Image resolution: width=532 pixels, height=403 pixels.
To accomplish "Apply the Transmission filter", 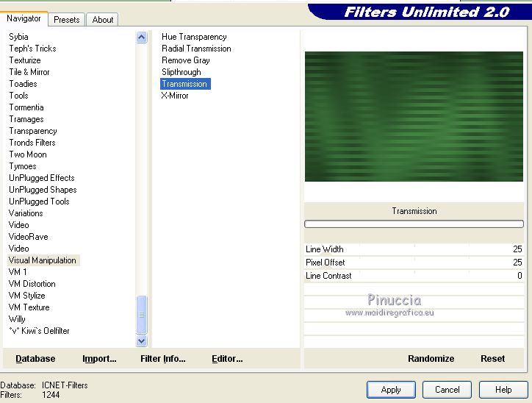I will coord(391,390).
